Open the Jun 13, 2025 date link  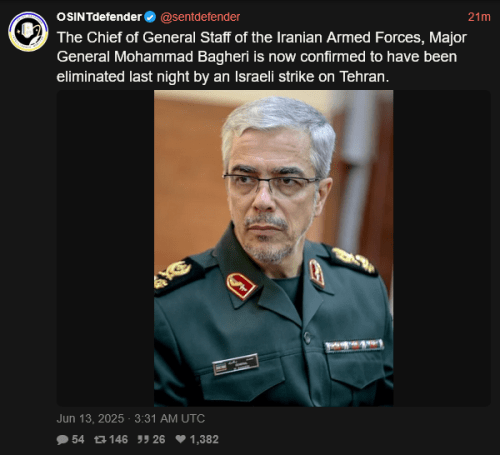click(x=90, y=419)
